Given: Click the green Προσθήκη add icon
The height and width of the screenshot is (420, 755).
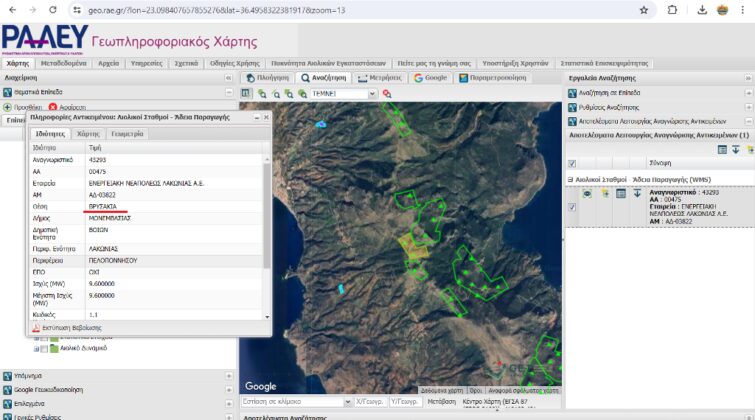Looking at the screenshot, I should 7,107.
